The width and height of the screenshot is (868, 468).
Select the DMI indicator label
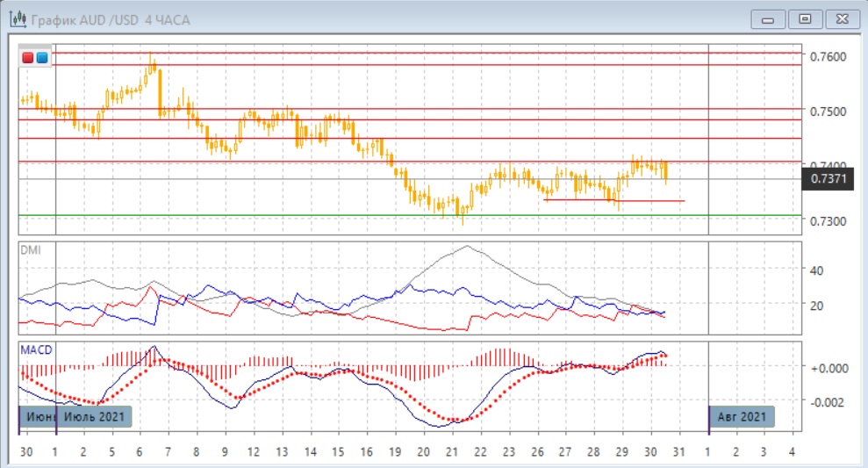(x=30, y=249)
